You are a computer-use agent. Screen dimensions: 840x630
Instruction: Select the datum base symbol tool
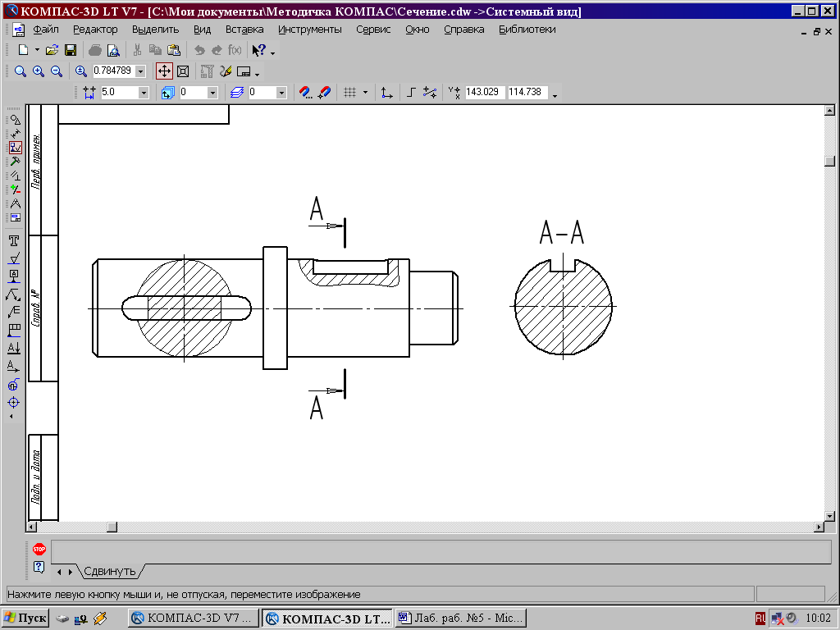(14, 276)
